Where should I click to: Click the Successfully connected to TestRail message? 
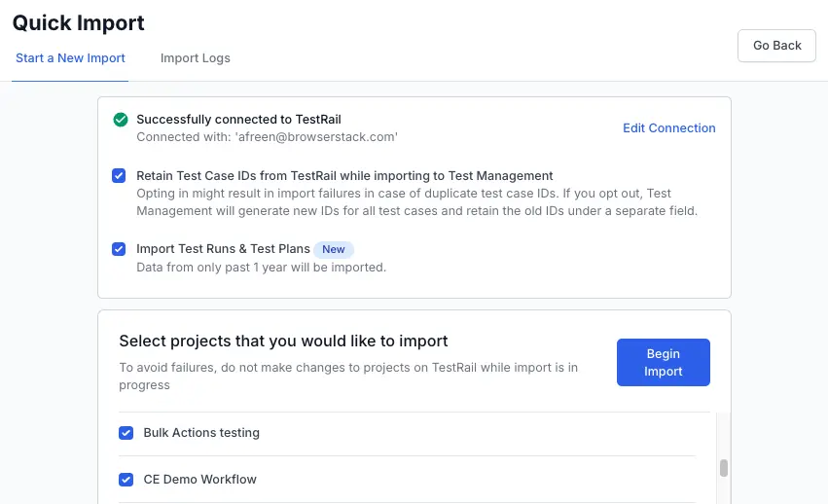click(x=238, y=120)
